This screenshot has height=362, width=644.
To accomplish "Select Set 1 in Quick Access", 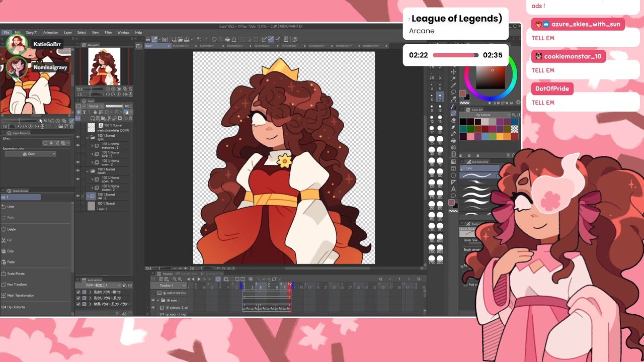I will [x=20, y=197].
